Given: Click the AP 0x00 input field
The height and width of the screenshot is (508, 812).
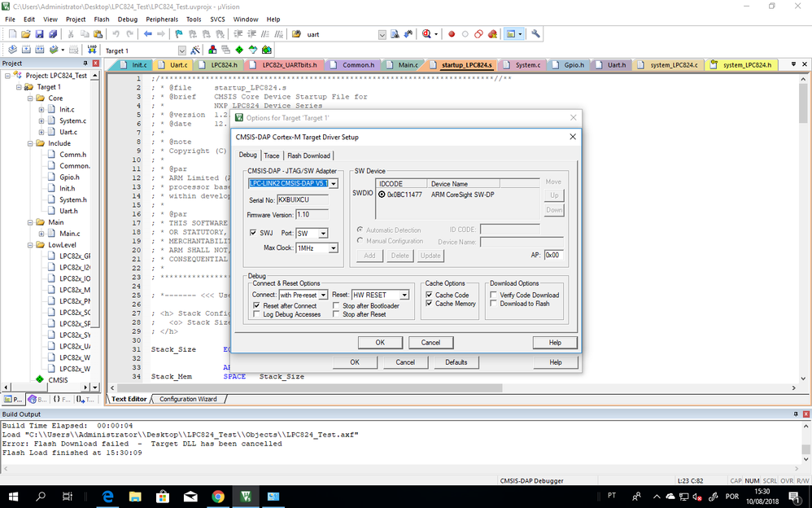Looking at the screenshot, I should click(x=553, y=255).
